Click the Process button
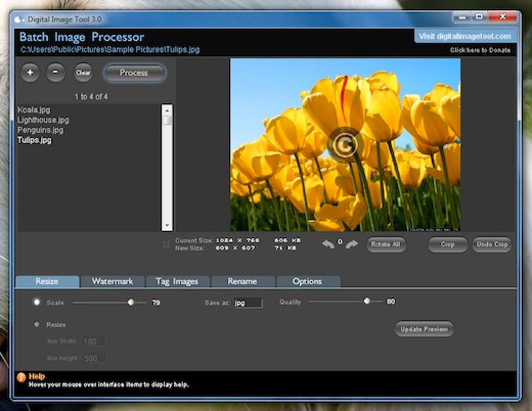 coord(135,73)
